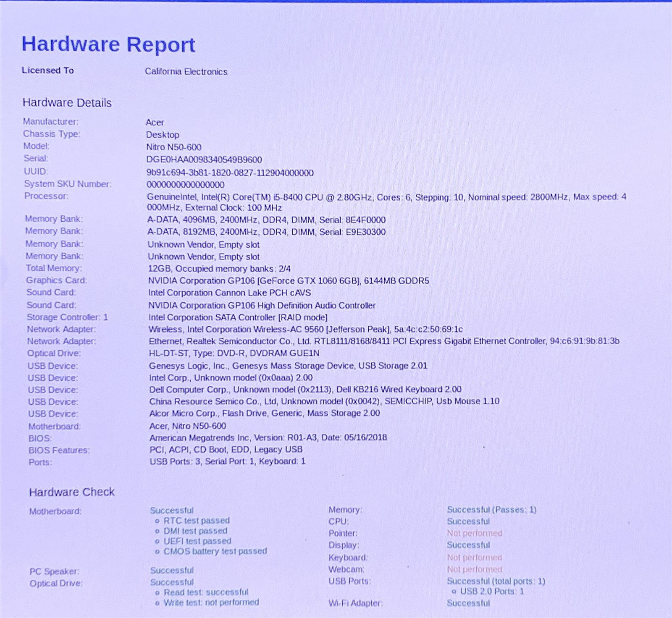Click the Total Memory label
The height and width of the screenshot is (618, 672).
[x=54, y=268]
